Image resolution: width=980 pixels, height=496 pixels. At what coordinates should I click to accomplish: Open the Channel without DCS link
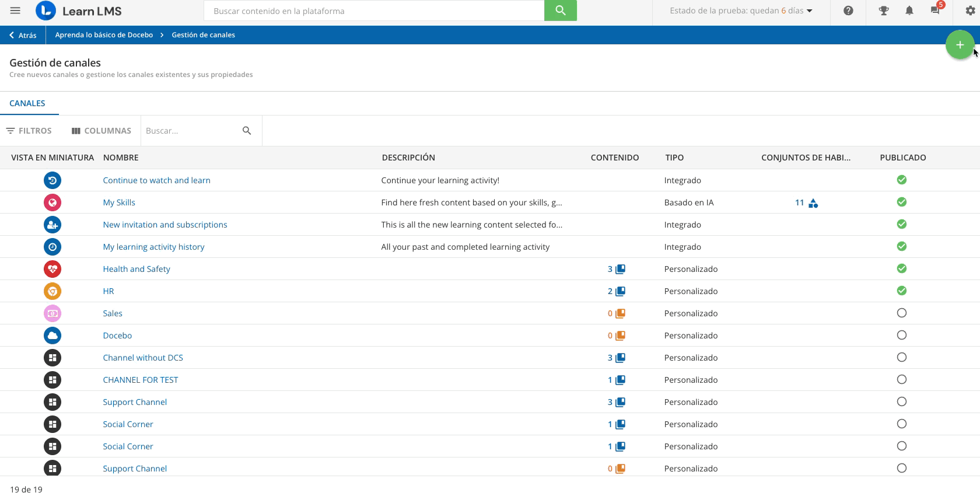[x=143, y=358]
